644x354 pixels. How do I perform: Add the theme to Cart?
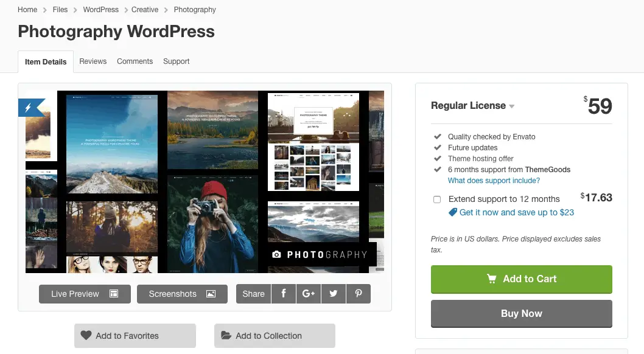[522, 279]
